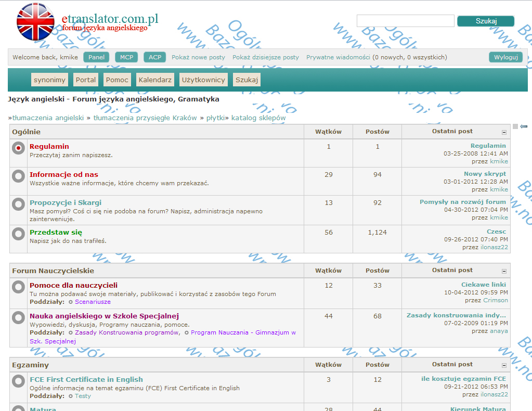Image resolution: width=532 pixels, height=411 pixels.
Task: Open the Użytkownicy menu item
Action: [x=203, y=80]
